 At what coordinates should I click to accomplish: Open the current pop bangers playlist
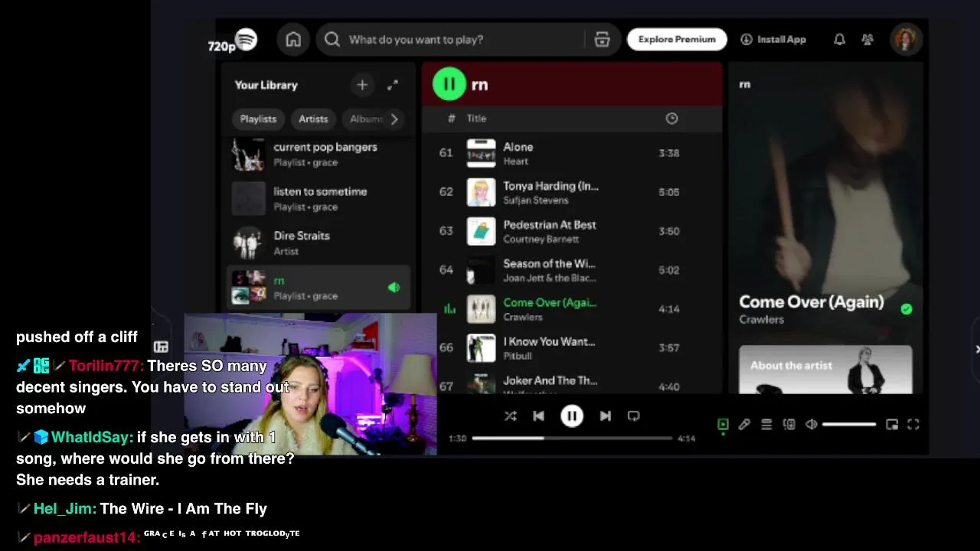[319, 154]
